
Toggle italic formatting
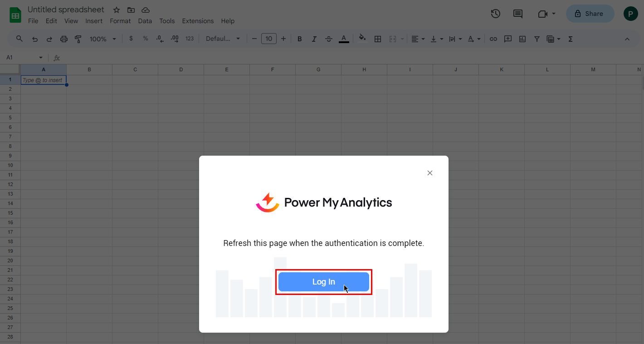pyautogui.click(x=314, y=39)
